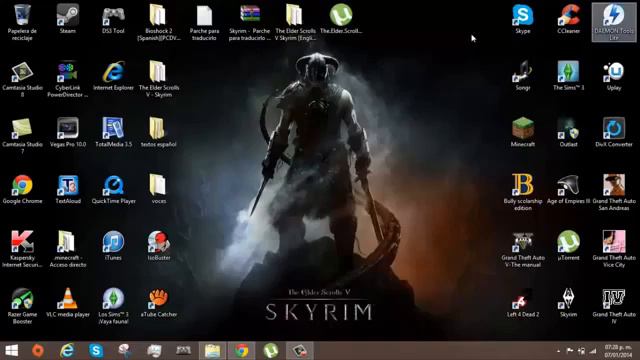This screenshot has width=640, height=360.
Task: Open Camtasia Studio 7 shortcut
Action: 22,136
